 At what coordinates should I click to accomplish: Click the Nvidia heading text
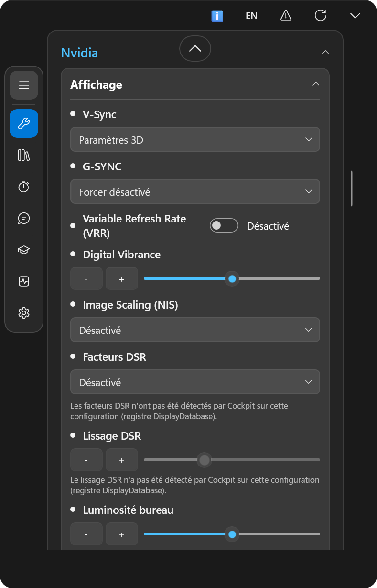79,53
